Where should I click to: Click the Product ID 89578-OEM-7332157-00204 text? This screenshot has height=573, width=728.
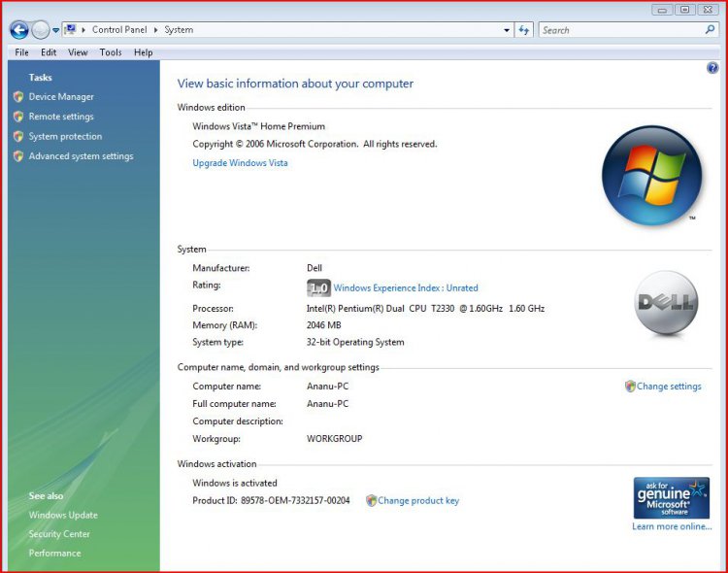[x=271, y=501]
